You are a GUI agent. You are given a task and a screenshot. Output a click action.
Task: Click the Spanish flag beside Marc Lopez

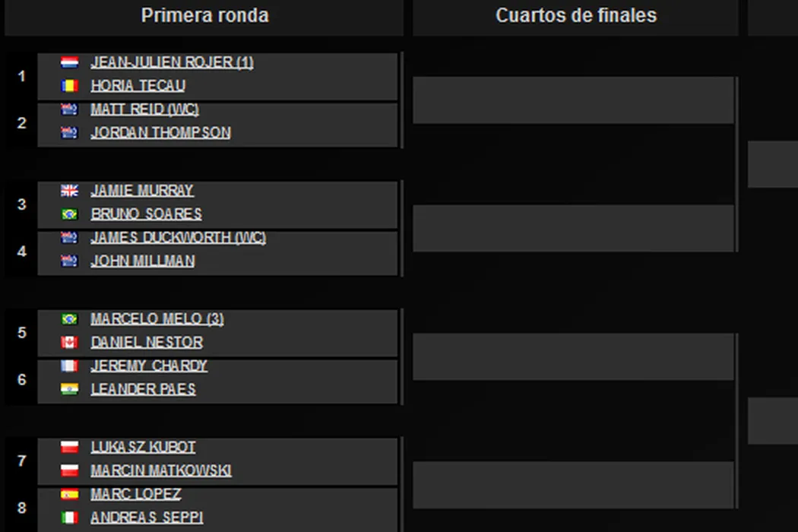70,495
